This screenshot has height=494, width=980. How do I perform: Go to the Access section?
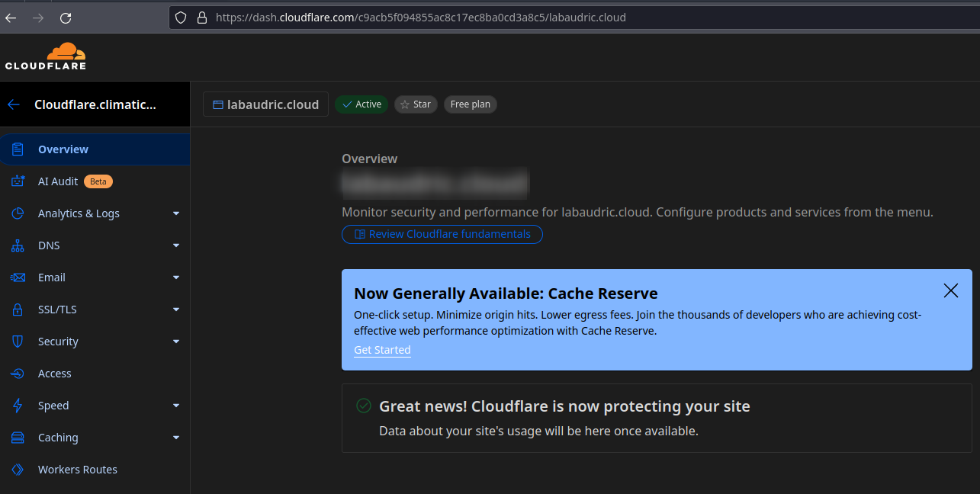coord(95,374)
